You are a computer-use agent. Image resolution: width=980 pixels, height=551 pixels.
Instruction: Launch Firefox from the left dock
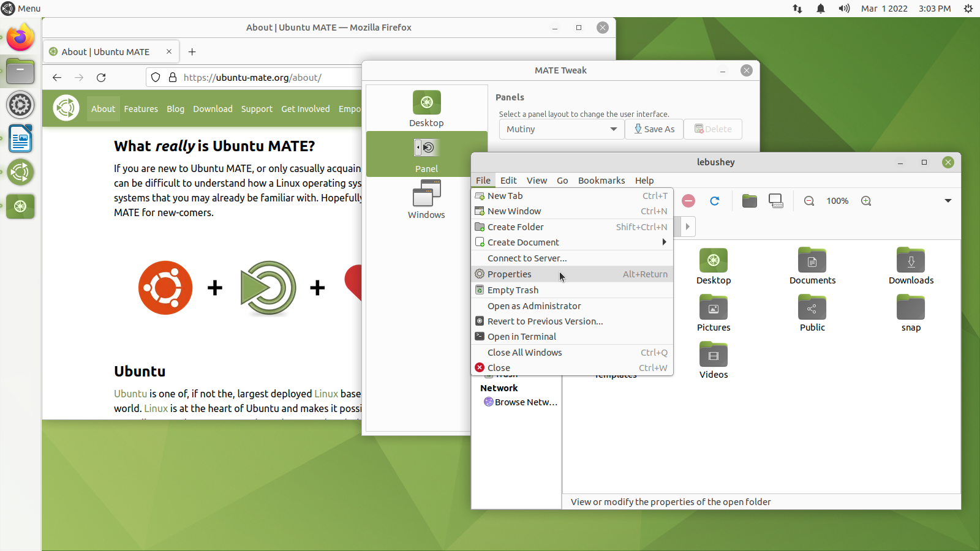pyautogui.click(x=20, y=38)
